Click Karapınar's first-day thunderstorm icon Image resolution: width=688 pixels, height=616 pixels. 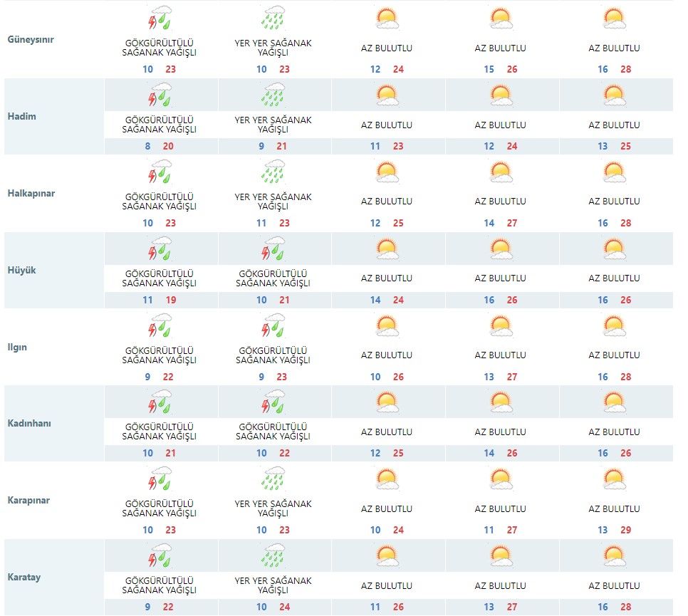tap(160, 479)
